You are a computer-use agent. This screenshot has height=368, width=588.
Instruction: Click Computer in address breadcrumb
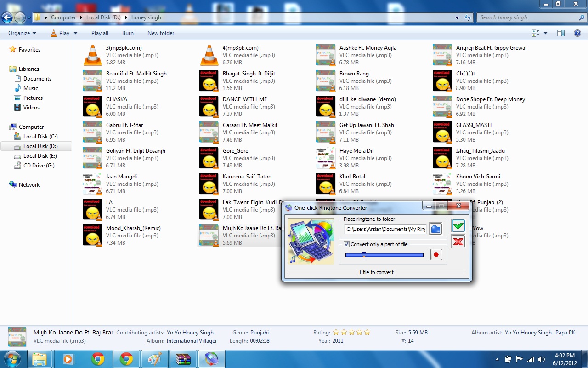[63, 17]
